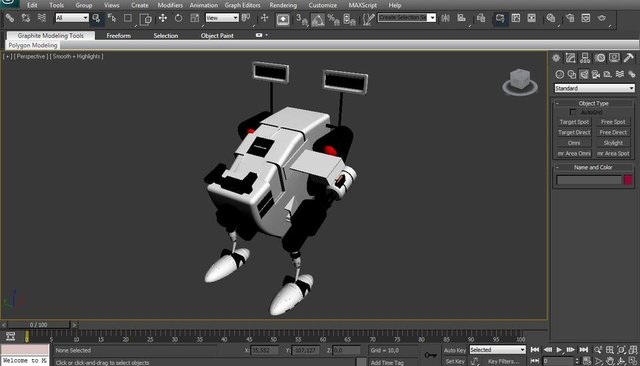This screenshot has width=640, height=366.
Task: Switch to Object Paint ribbon tab
Action: tap(217, 35)
